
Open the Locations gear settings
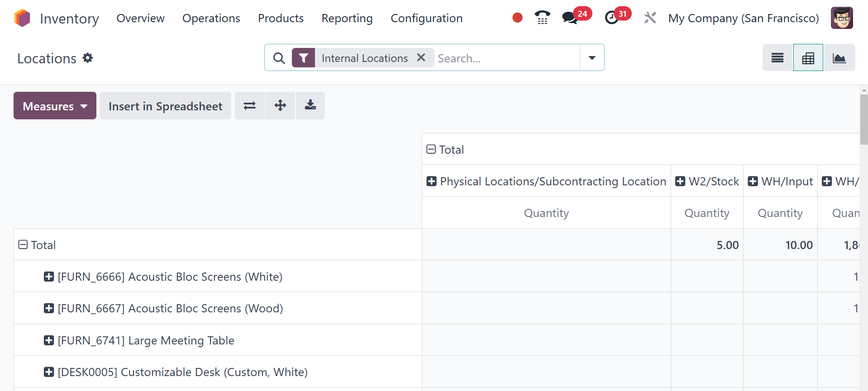coord(88,58)
